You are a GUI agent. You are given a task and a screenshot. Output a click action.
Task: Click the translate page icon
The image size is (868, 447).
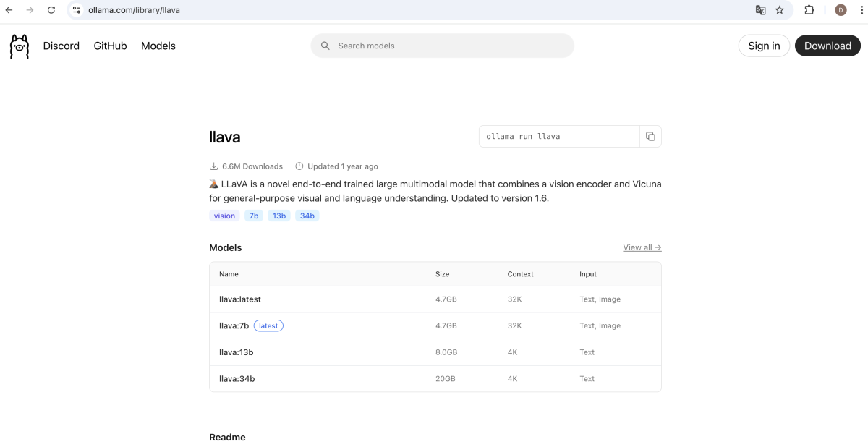coord(760,10)
